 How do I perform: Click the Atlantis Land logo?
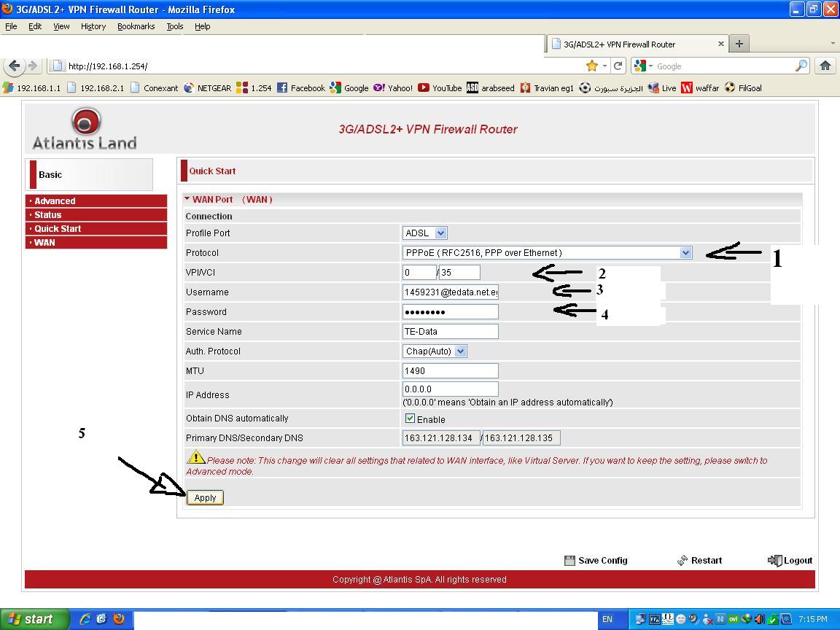pyautogui.click(x=85, y=129)
